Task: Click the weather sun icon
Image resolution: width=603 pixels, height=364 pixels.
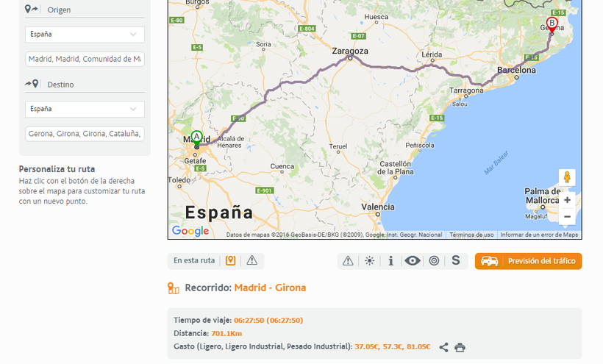Action: [369, 261]
